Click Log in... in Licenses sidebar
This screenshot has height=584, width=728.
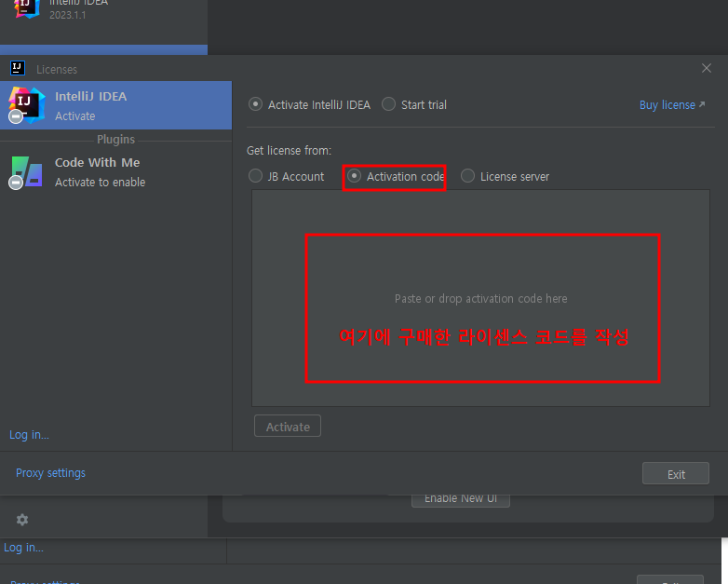29,435
